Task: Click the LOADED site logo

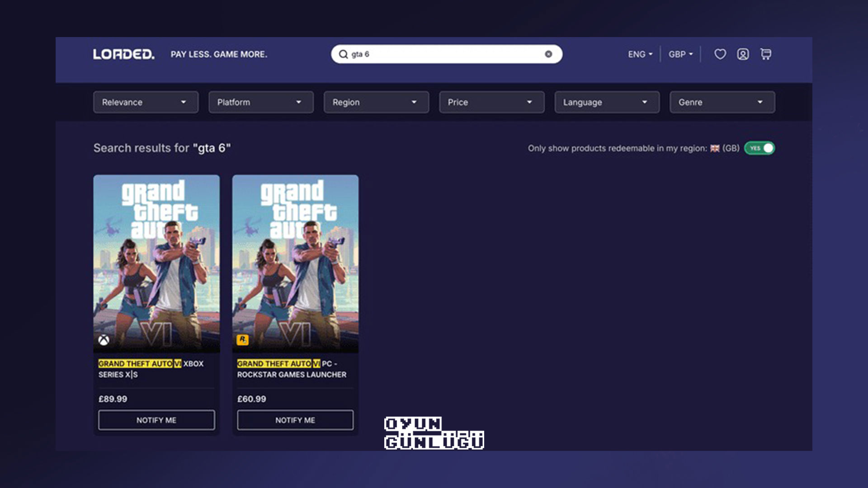Action: pyautogui.click(x=123, y=54)
